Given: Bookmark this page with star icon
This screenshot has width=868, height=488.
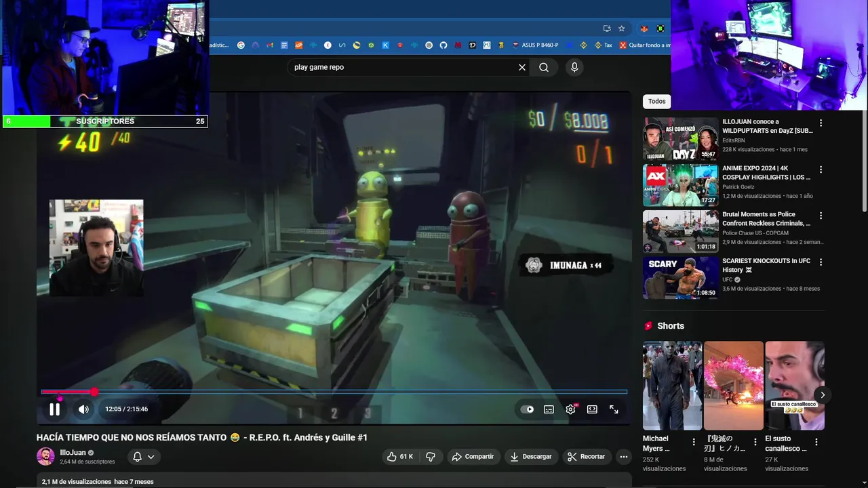Looking at the screenshot, I should tap(621, 28).
